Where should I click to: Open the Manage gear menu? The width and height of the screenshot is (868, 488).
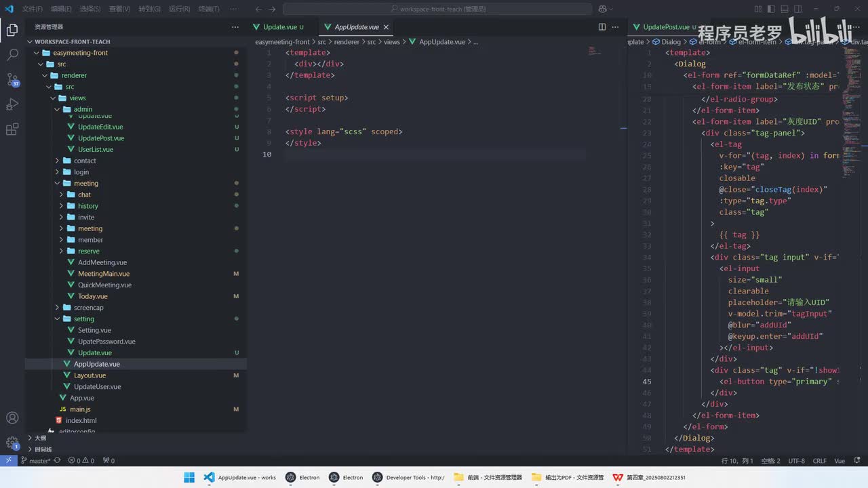coord(12,443)
